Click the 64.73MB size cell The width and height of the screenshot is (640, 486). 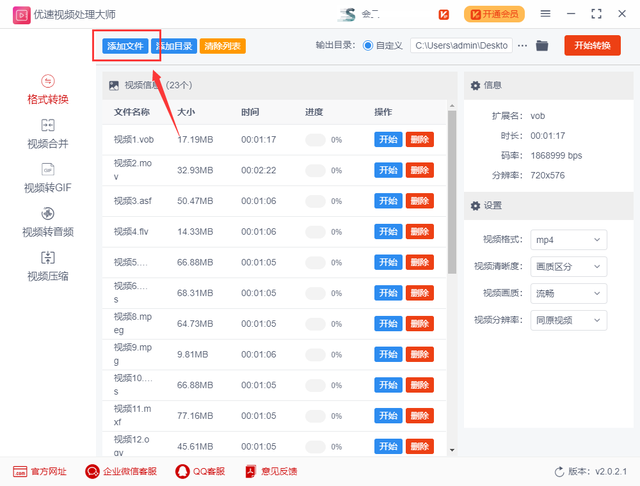point(195,324)
